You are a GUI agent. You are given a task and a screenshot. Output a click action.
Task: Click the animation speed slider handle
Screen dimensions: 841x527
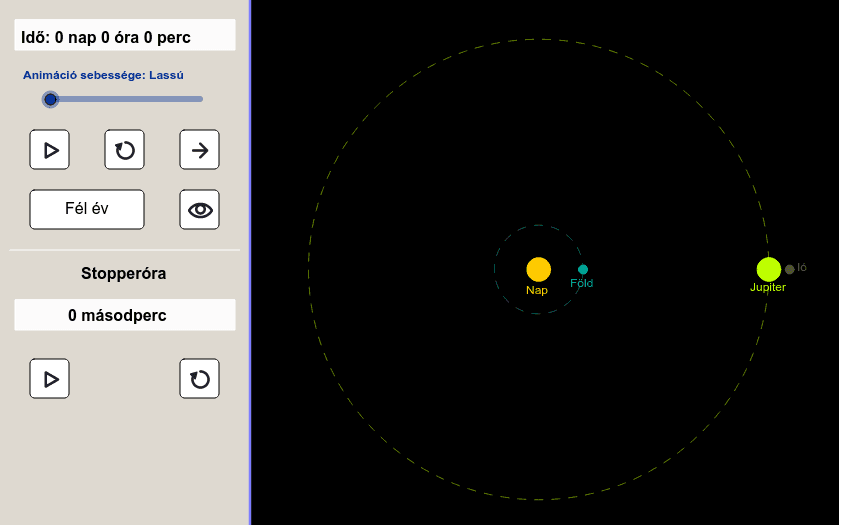(x=50, y=99)
